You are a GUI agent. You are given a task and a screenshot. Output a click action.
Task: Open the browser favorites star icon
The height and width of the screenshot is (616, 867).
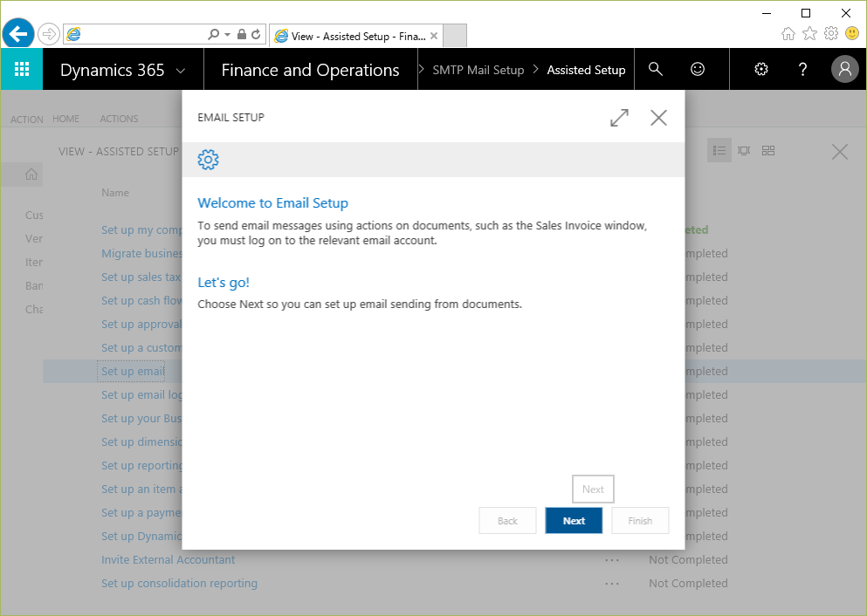[x=809, y=34]
